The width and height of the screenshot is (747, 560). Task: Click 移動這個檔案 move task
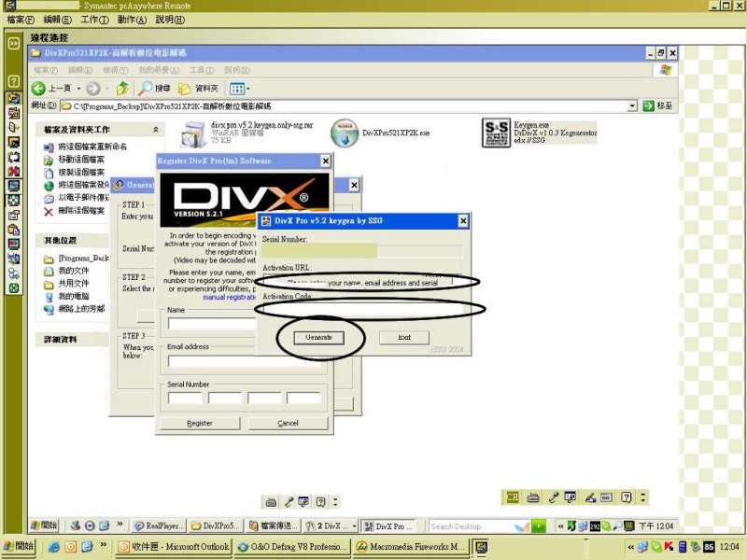point(74,160)
